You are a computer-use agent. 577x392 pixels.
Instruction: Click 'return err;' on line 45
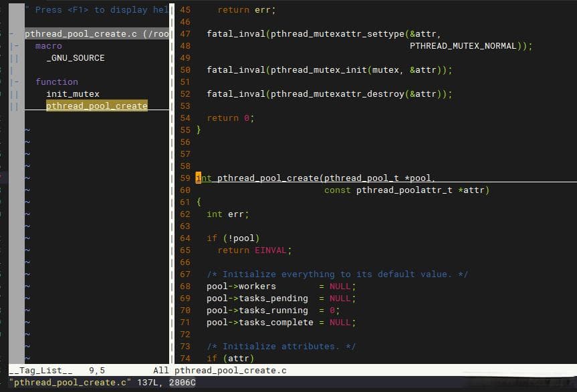tap(246, 10)
